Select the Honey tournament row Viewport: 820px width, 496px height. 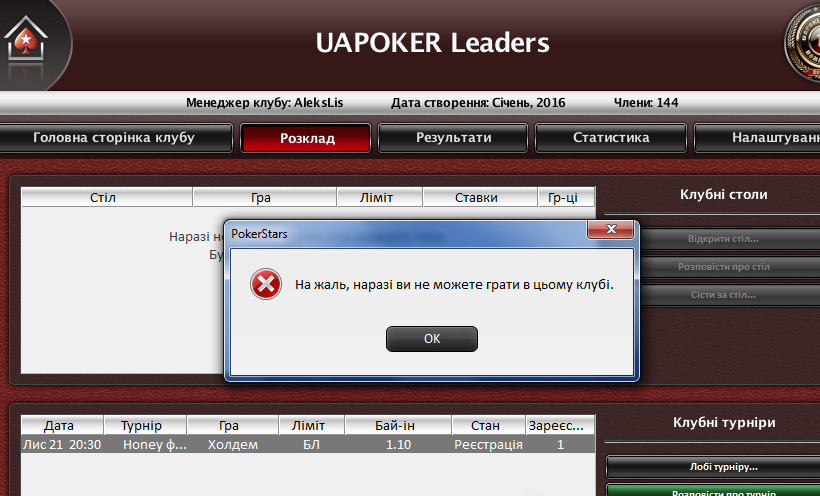pos(308,445)
